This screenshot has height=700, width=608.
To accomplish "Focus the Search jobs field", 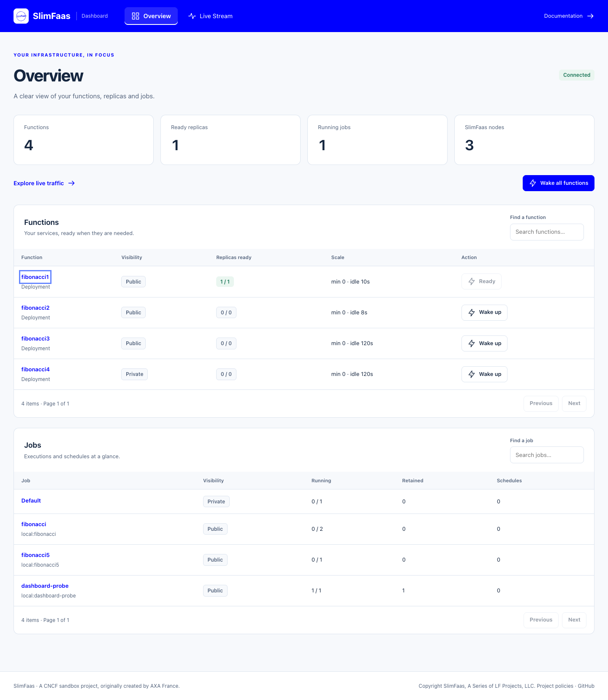I will coord(547,455).
